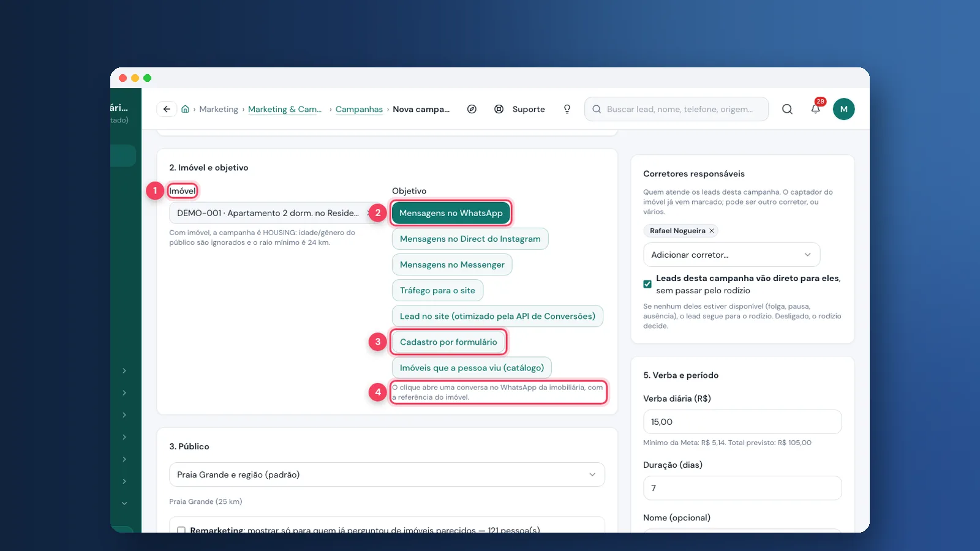Click the lightbulb tips icon
Viewport: 980px width, 551px height.
pyautogui.click(x=567, y=109)
